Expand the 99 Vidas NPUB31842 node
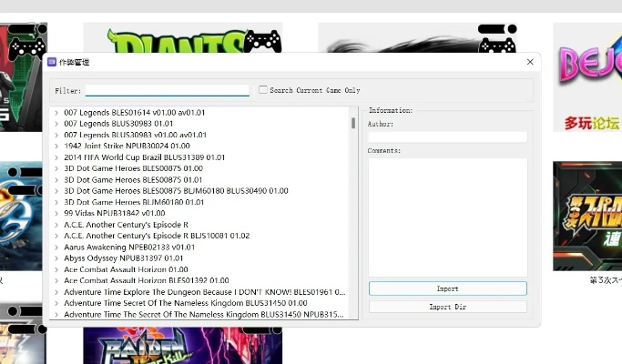622x364 pixels. pyautogui.click(x=56, y=213)
